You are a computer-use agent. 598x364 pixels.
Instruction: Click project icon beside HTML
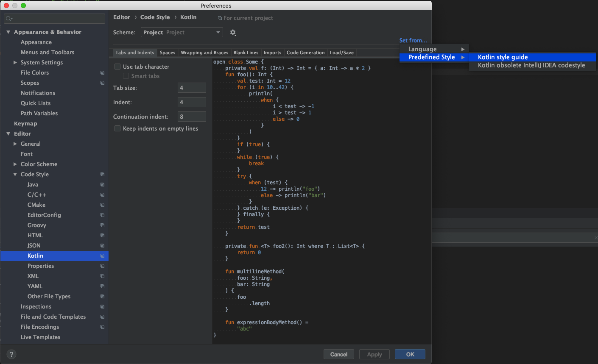102,236
